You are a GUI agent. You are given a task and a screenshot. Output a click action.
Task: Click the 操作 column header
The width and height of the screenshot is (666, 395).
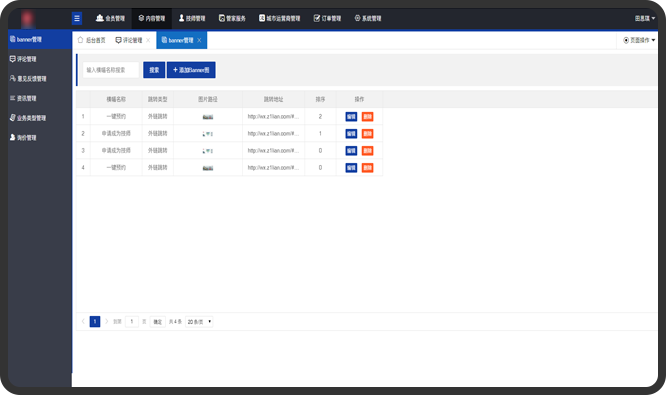359,99
